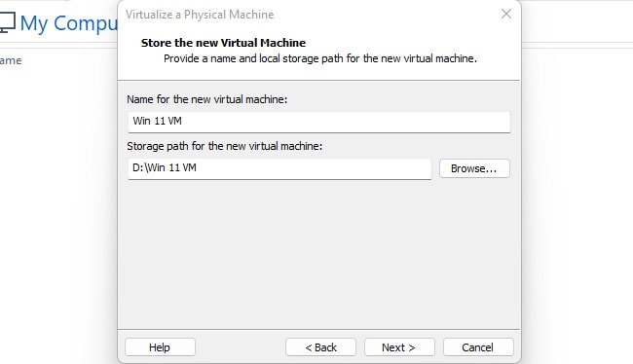Click the 'Store the new Virtual Machine' heading
Screen dimensions: 633x364
[x=223, y=43]
